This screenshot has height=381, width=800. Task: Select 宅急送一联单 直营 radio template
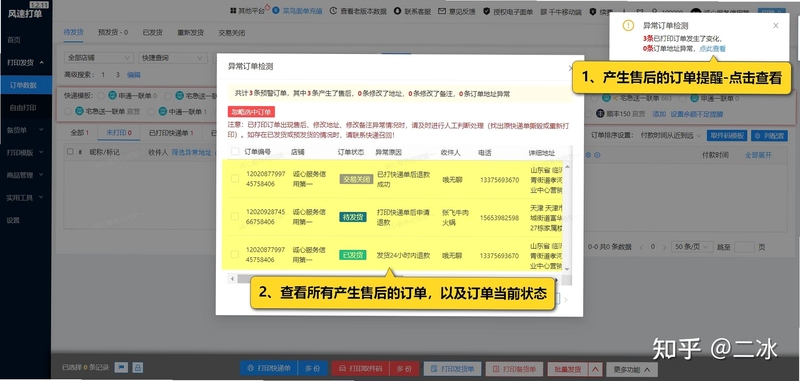coord(68,111)
